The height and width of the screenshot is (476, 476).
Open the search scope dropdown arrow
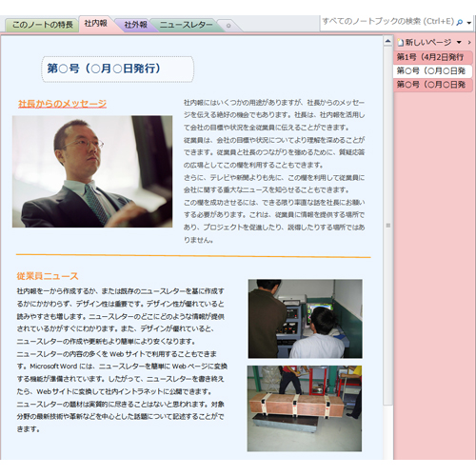[469, 23]
